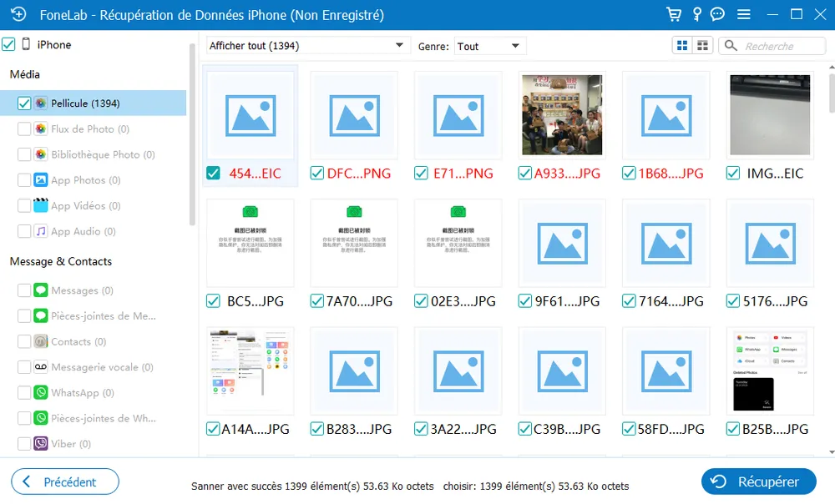835x504 pixels.
Task: Open the A14A....JPG screenshot thumbnail
Action: [250, 370]
